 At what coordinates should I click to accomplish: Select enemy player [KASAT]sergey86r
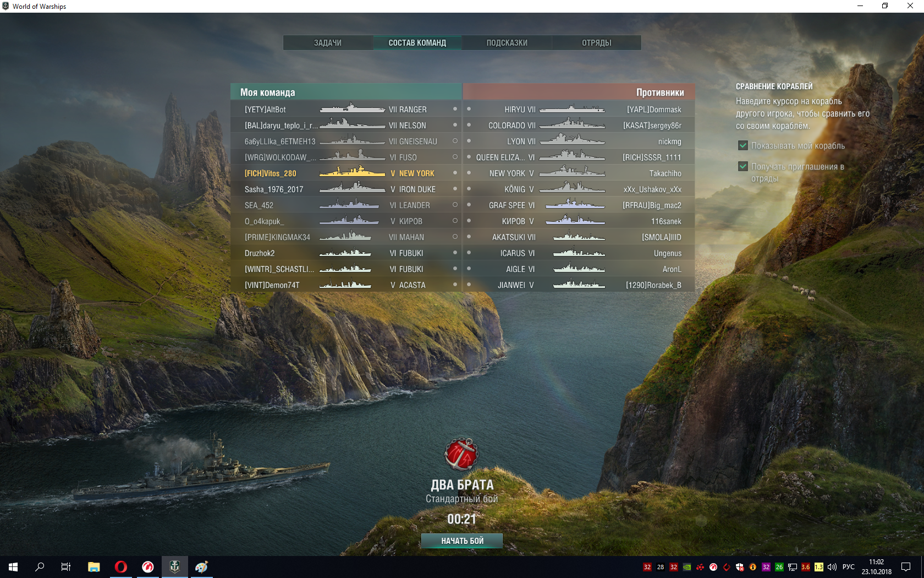point(652,126)
